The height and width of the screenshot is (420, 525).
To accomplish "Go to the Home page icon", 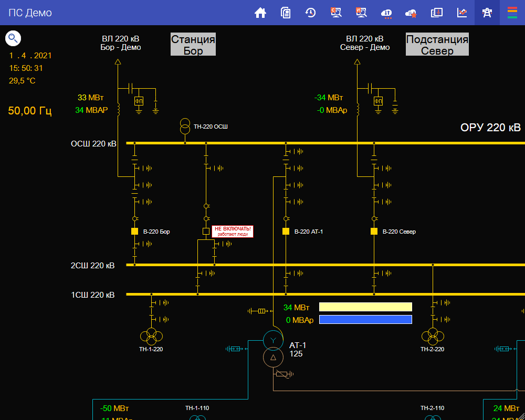I will pos(260,13).
